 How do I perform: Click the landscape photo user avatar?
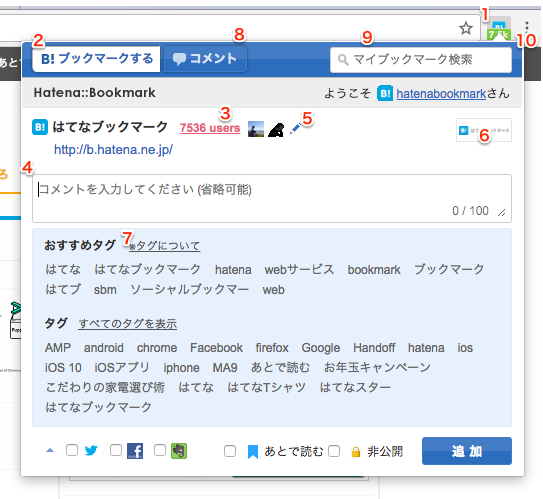[x=256, y=129]
